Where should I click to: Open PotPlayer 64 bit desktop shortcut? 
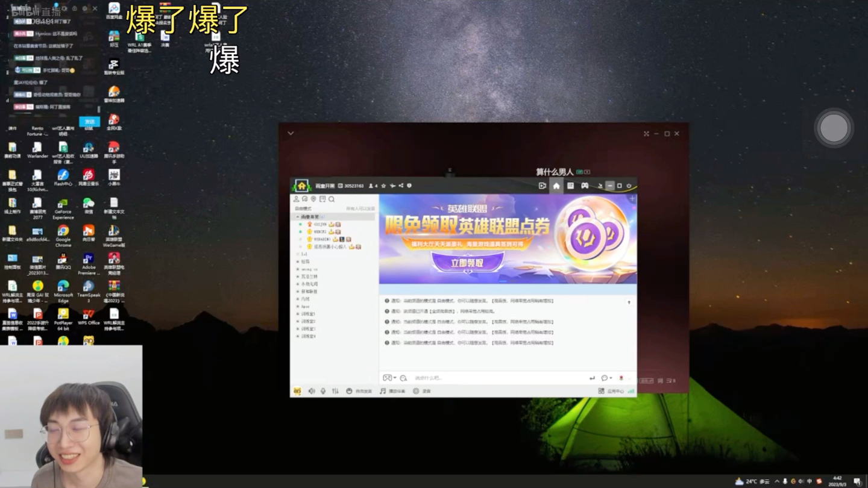tap(63, 319)
